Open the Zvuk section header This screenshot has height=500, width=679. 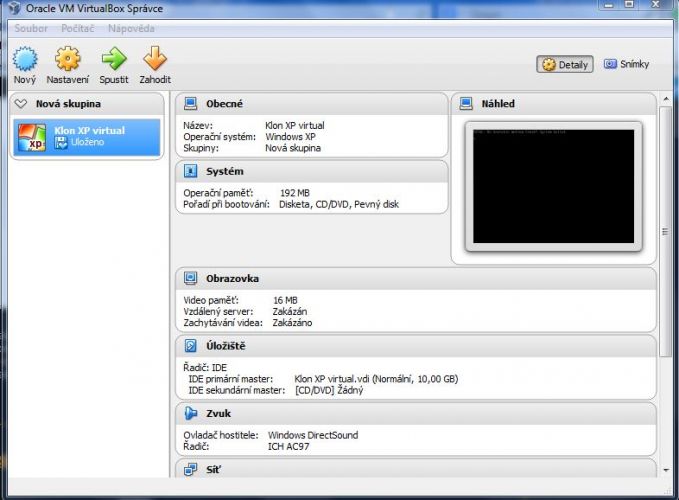point(416,413)
